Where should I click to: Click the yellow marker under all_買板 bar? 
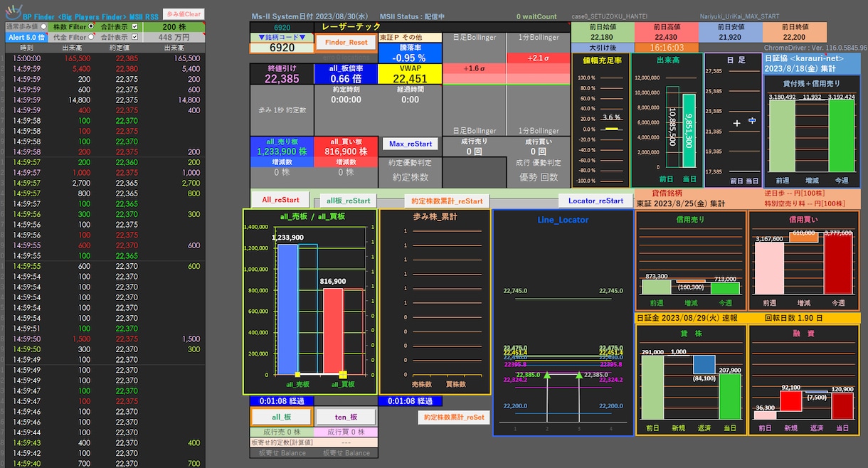(x=343, y=374)
